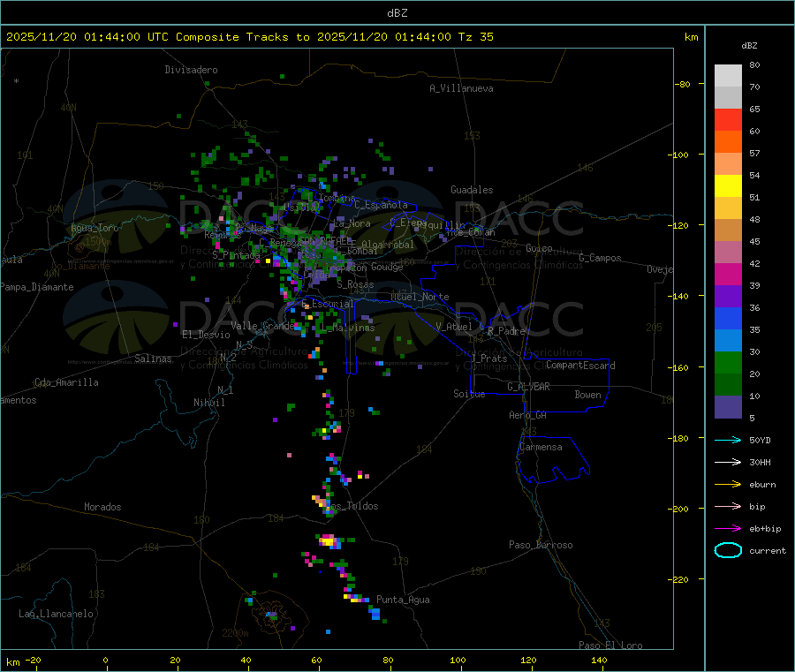Screen dimensions: 795x672
Task: Pick the magenta swatch between 42 and 39 dBZ
Action: 728,274
